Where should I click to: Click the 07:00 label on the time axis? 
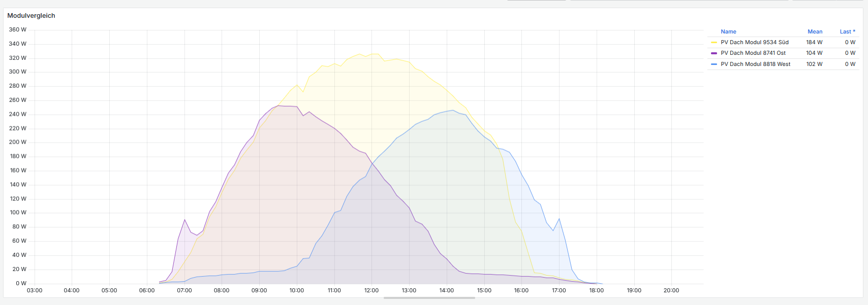184,291
